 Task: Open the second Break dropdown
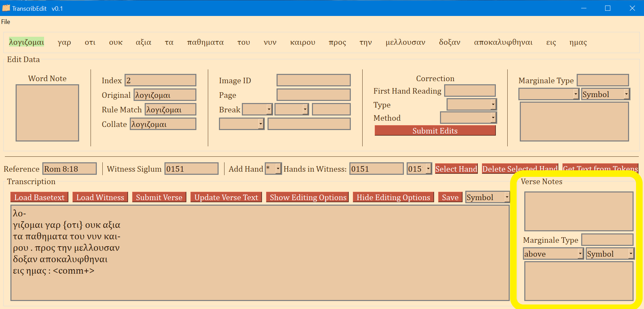[x=291, y=109]
